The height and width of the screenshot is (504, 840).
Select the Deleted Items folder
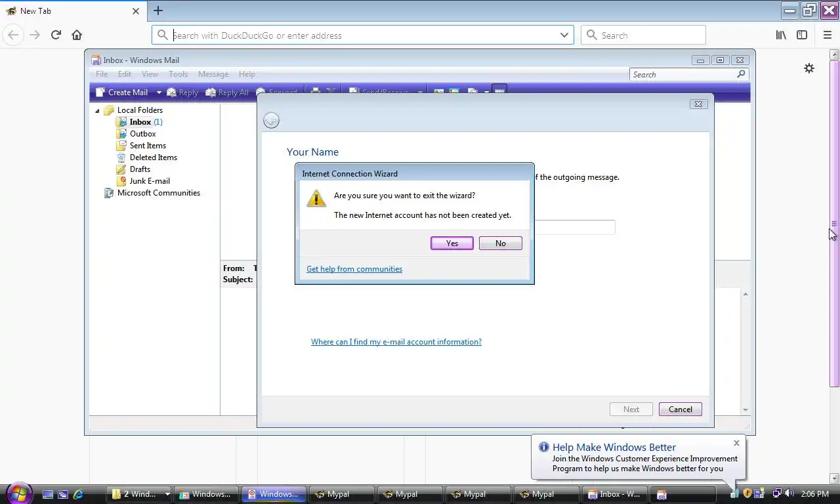[154, 157]
